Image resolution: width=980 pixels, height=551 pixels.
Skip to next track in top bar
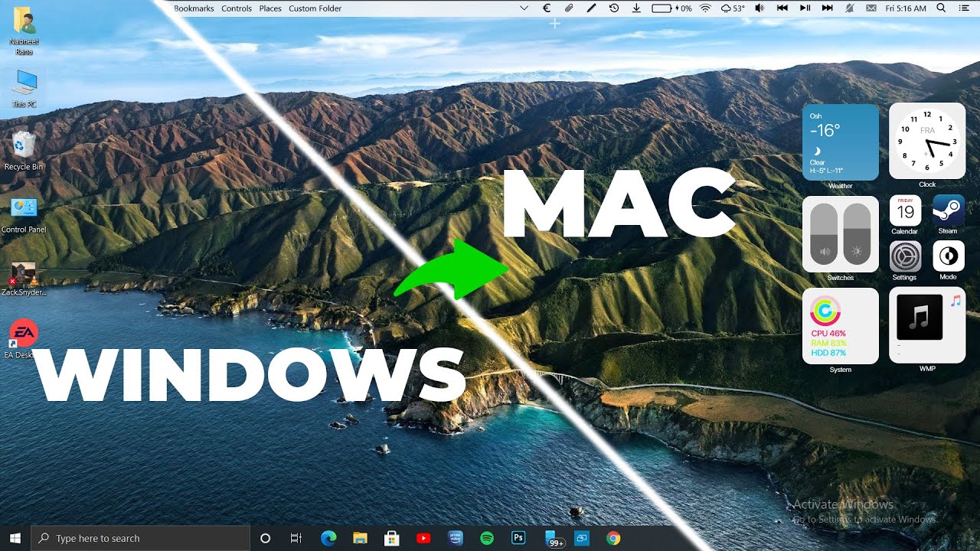pos(827,8)
